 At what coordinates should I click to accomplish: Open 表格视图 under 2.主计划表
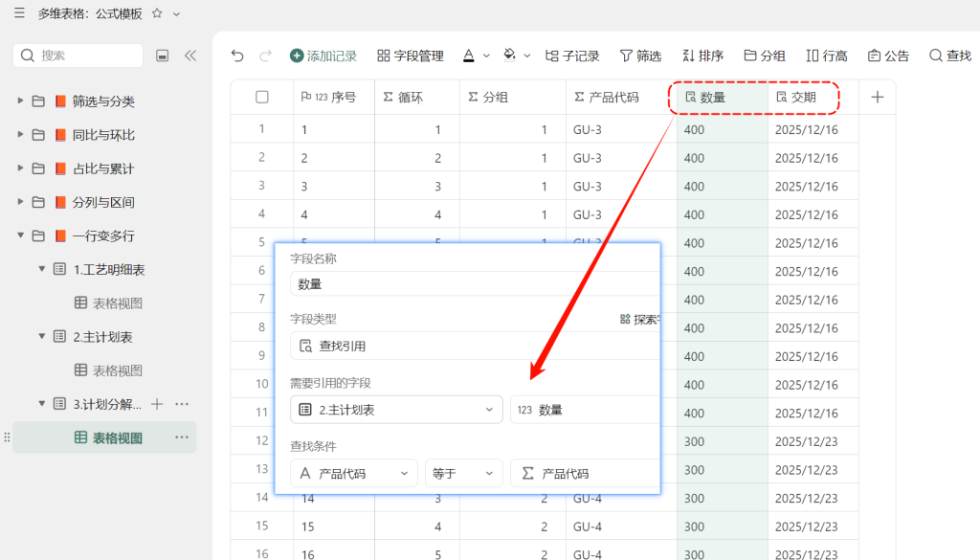point(108,370)
